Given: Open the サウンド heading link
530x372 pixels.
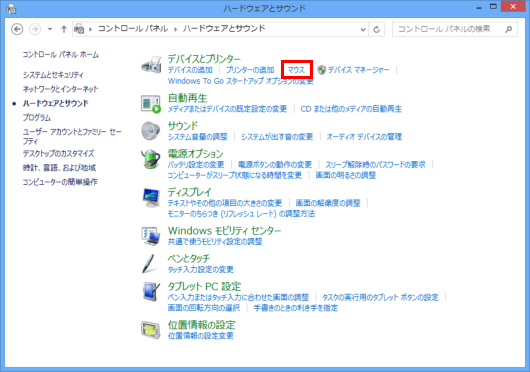Looking at the screenshot, I should tap(183, 126).
